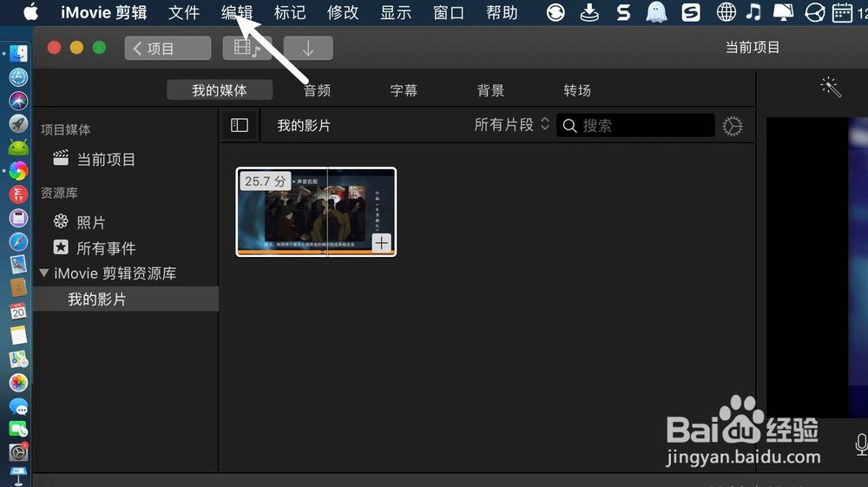Screen dimensions: 868x487
Task: Launch Siri from the Dock
Action: pyautogui.click(x=18, y=101)
